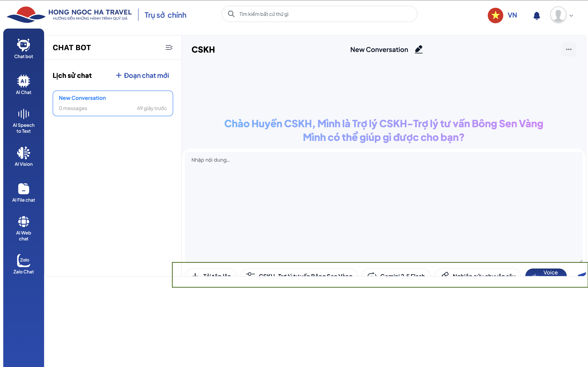This screenshot has width=588, height=367.
Task: Open the Chat bot section in sidebar
Action: (x=23, y=49)
